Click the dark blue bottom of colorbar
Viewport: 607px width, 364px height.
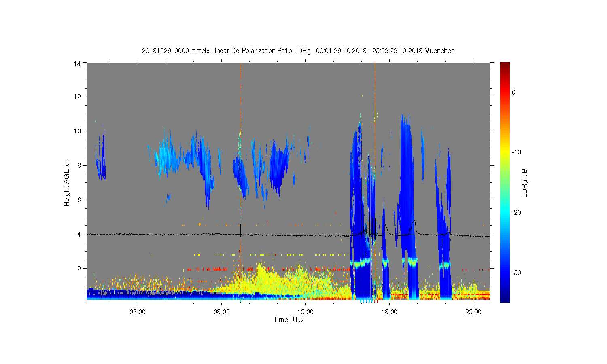pos(505,297)
